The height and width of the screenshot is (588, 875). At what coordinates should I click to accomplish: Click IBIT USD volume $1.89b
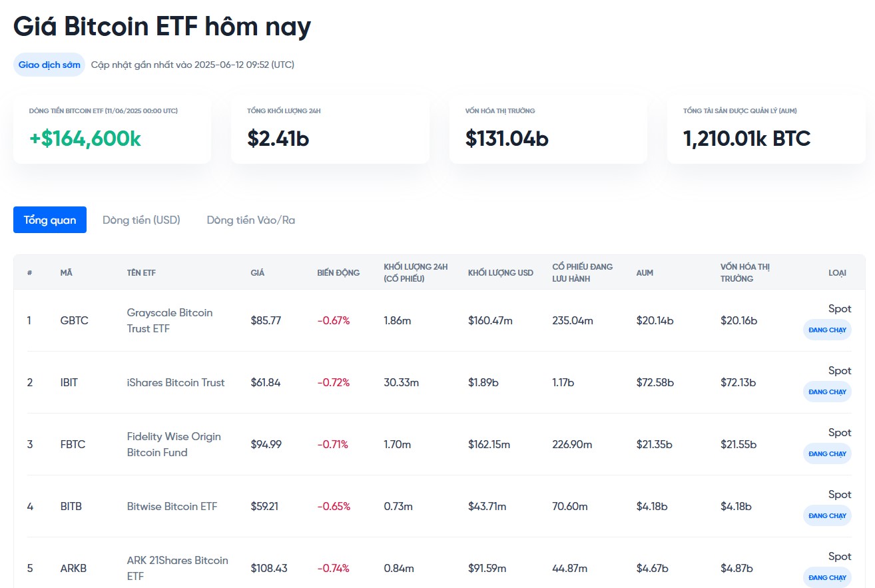pyautogui.click(x=483, y=382)
